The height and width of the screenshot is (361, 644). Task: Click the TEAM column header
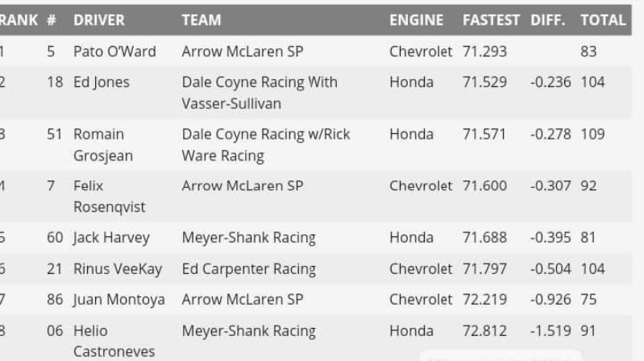coord(202,20)
